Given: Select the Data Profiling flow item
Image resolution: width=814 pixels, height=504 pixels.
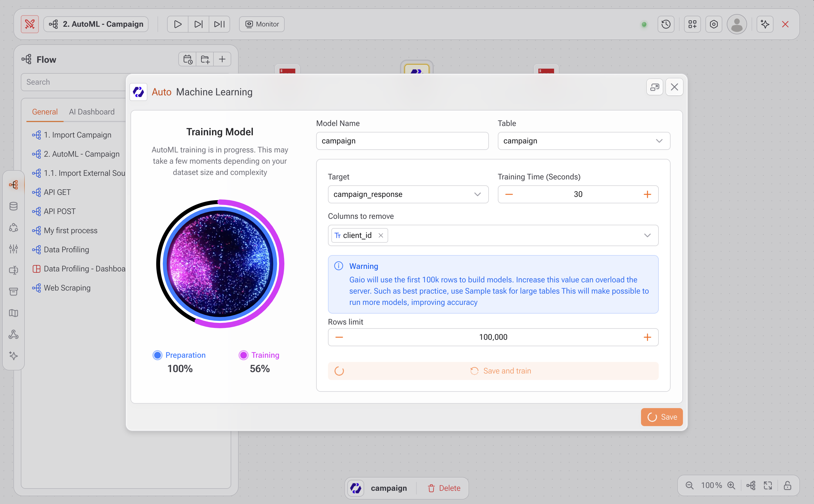Looking at the screenshot, I should pos(66,249).
